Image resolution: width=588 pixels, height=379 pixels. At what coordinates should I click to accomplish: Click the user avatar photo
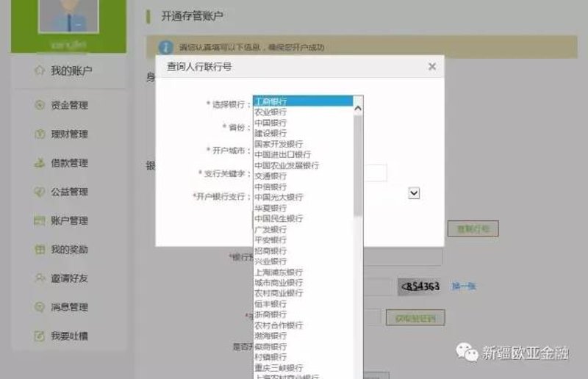(x=68, y=15)
